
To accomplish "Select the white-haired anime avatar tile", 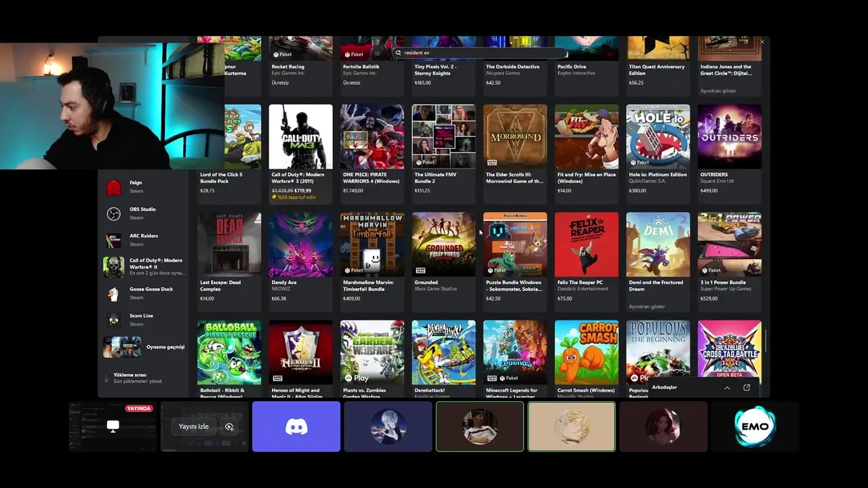I will point(388,426).
